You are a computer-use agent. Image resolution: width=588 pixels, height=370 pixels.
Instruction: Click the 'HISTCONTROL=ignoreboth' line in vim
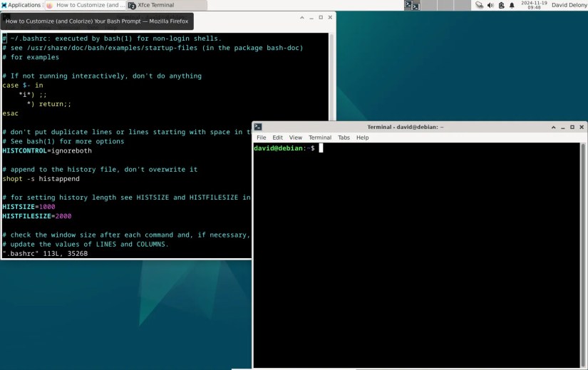coord(47,150)
